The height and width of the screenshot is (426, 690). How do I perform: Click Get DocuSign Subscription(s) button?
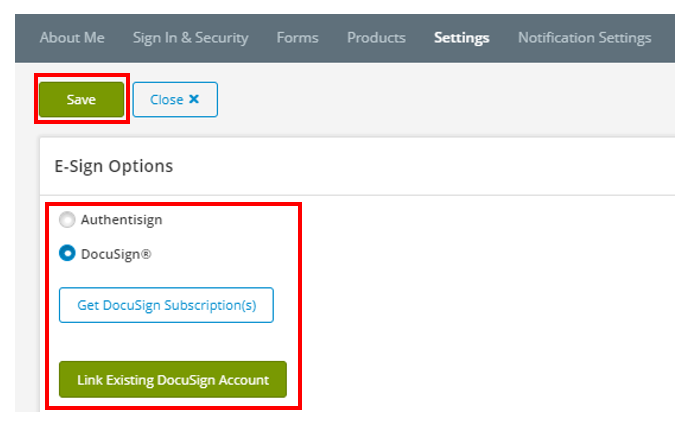point(166,306)
